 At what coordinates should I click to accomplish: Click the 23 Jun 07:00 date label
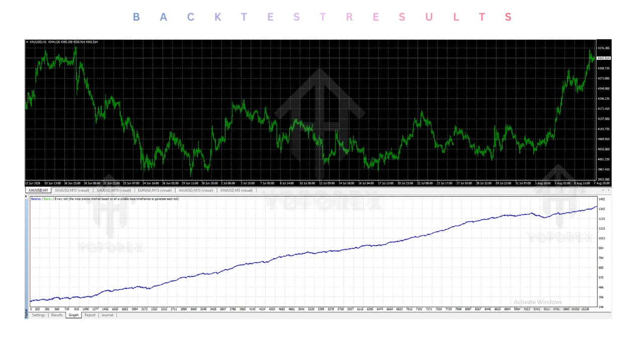click(131, 184)
